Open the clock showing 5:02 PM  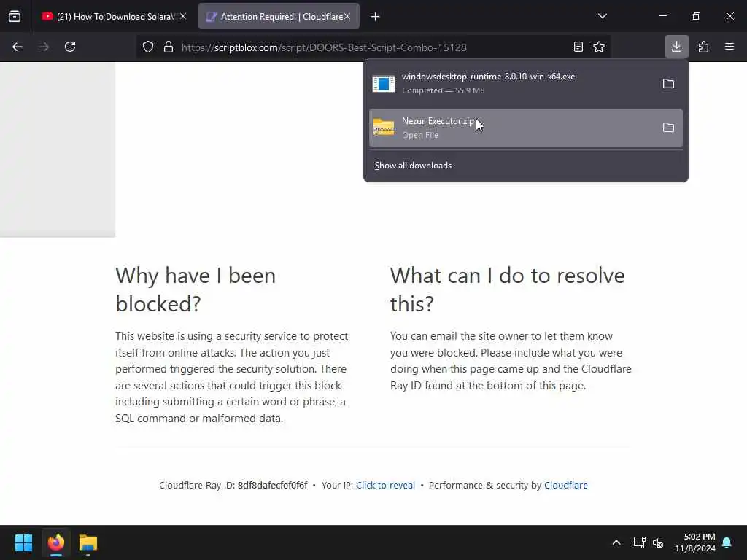695,542
